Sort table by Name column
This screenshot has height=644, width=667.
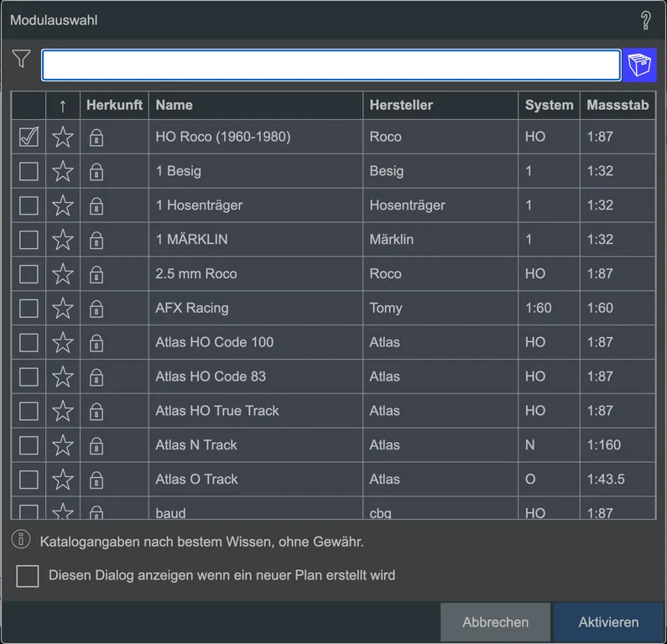[x=256, y=106]
